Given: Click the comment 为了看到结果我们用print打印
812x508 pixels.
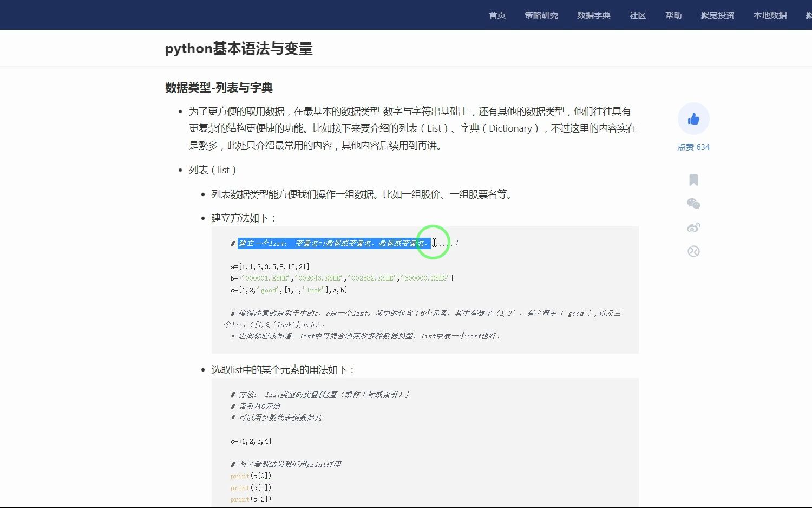Looking at the screenshot, I should pyautogui.click(x=286, y=465).
